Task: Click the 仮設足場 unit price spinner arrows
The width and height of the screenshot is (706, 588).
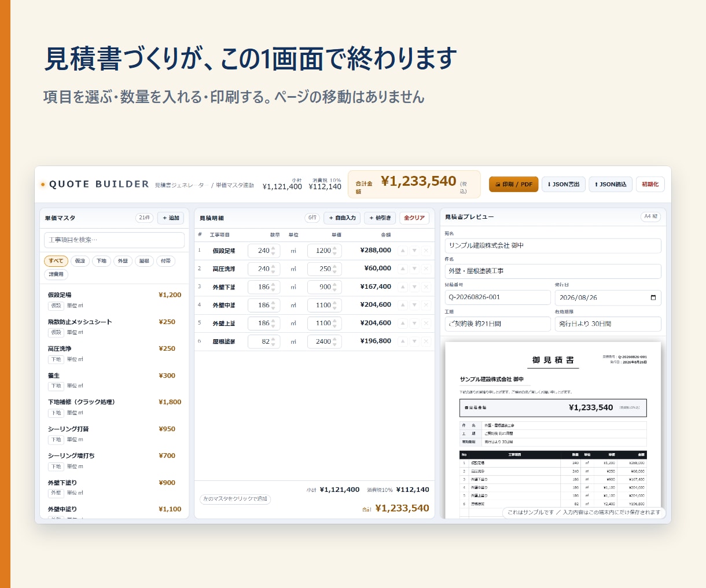Action: click(334, 251)
